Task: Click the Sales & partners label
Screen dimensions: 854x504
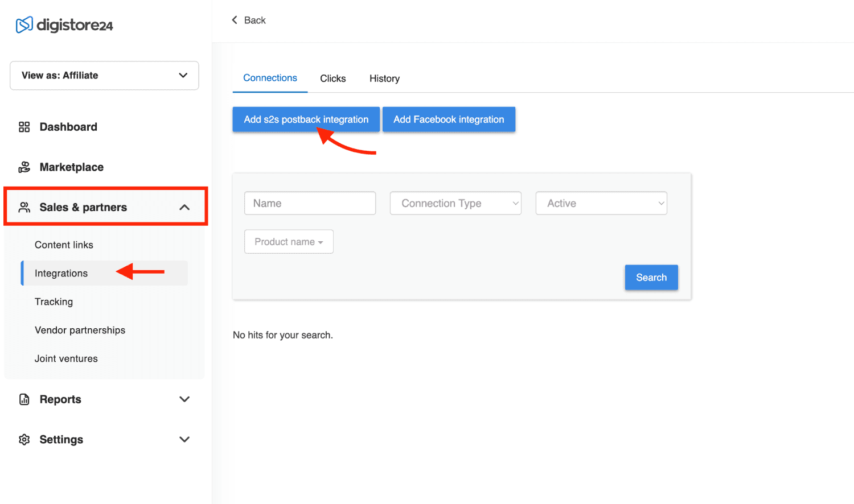Action: tap(83, 207)
